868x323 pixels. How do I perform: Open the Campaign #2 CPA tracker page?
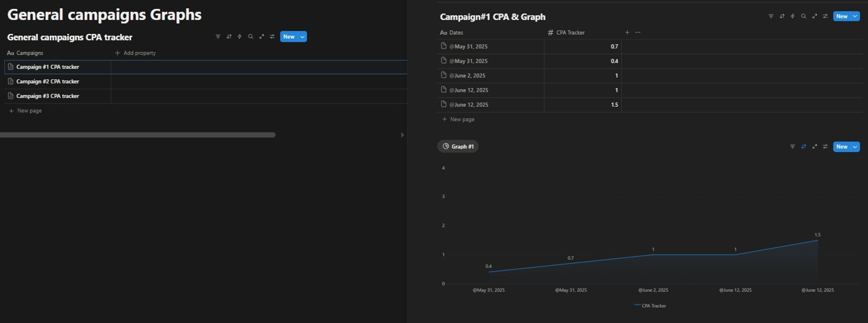click(47, 81)
